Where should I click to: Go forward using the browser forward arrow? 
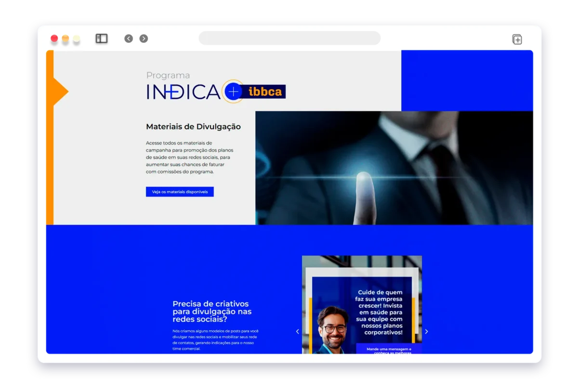pyautogui.click(x=144, y=39)
